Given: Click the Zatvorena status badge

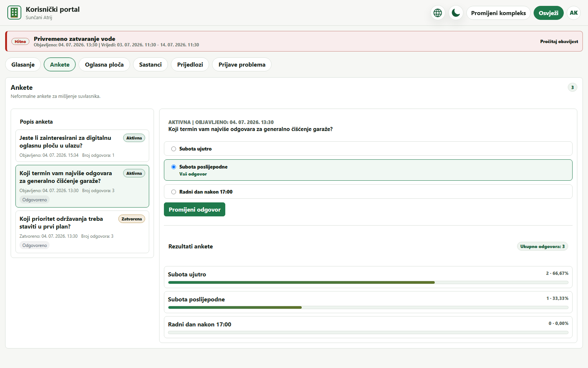Looking at the screenshot, I should (132, 219).
